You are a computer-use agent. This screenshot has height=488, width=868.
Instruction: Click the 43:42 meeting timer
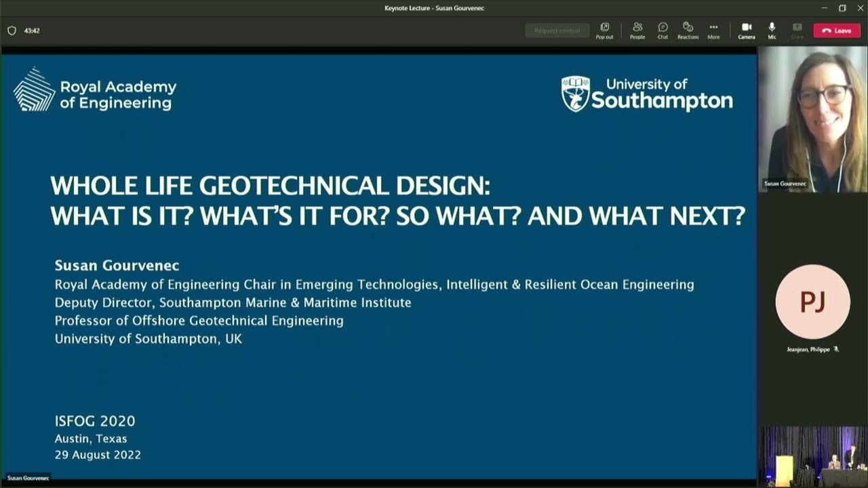pos(32,30)
